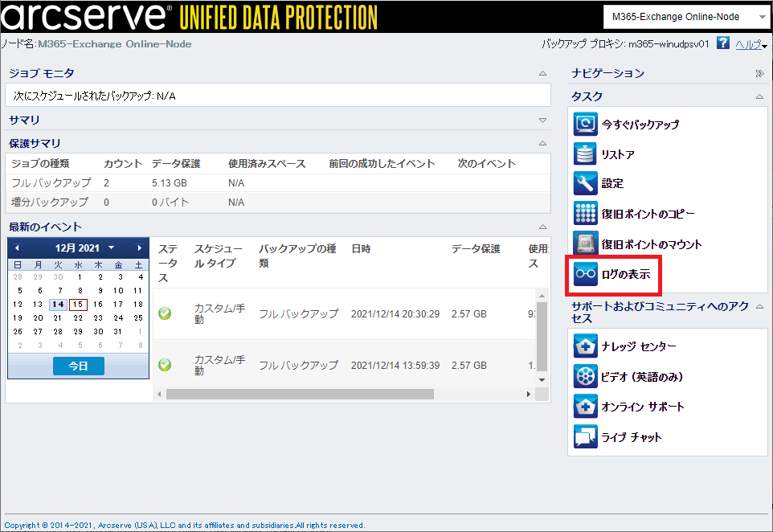Open オンライン サポート link
Viewport: 773px width, 532px height.
[x=643, y=407]
